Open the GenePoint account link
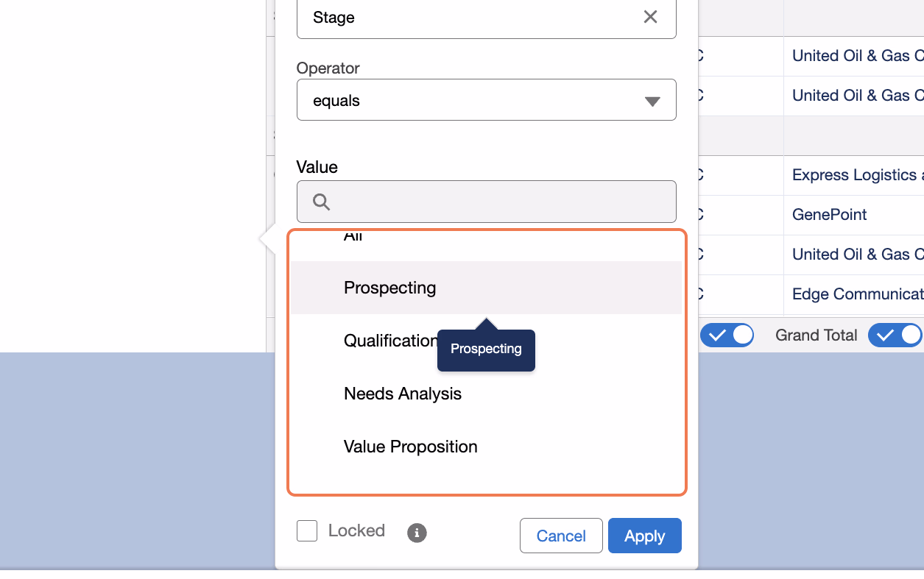This screenshot has height=579, width=924. pos(829,215)
